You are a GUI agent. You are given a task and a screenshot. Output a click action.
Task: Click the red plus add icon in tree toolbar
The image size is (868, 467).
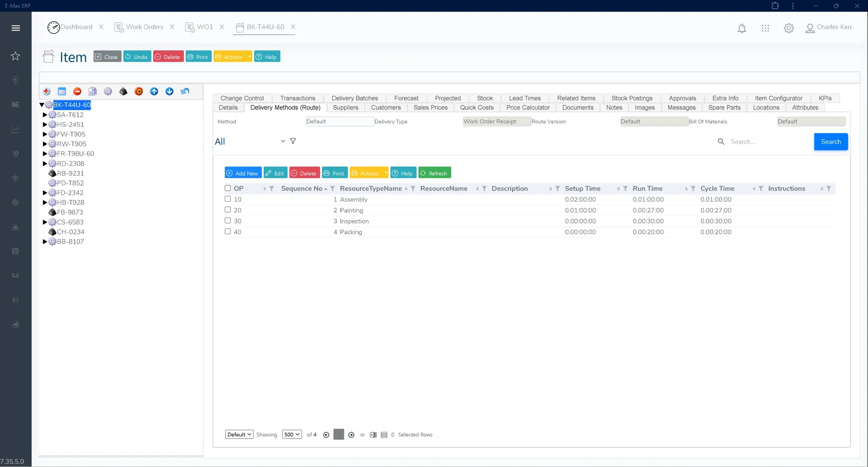tap(47, 91)
